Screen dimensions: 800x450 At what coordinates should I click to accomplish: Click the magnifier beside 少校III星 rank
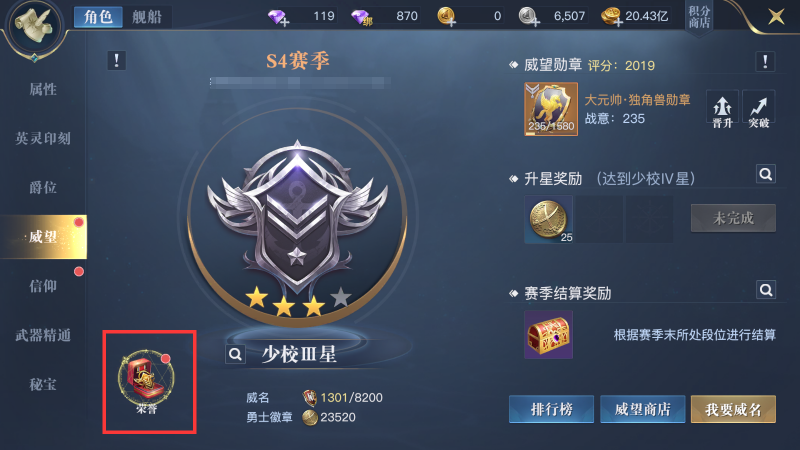tap(235, 354)
